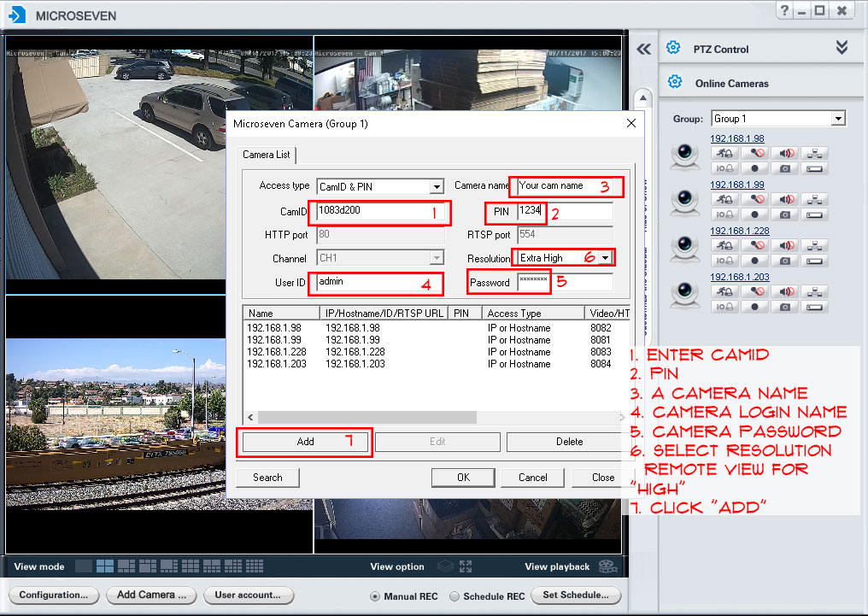The width and height of the screenshot is (868, 616).
Task: Click the help question mark button
Action: (784, 10)
